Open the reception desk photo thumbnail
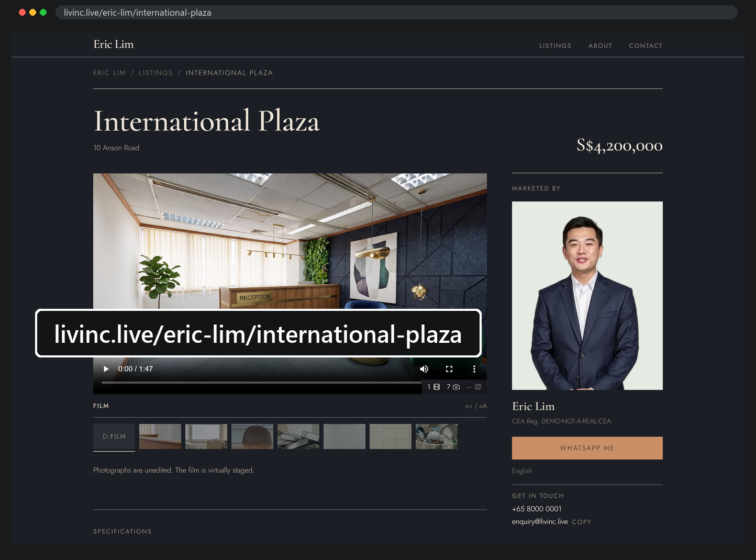Image resolution: width=756 pixels, height=560 pixels. tap(160, 436)
